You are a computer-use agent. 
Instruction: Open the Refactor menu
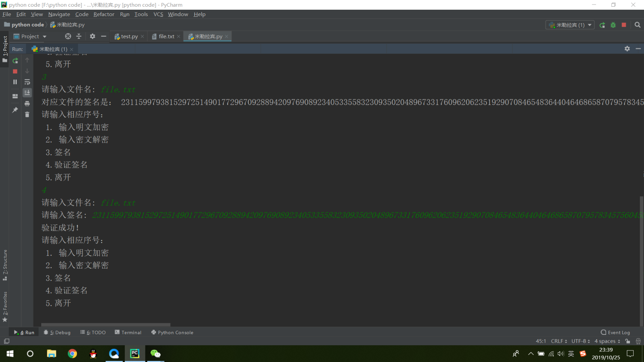pyautogui.click(x=104, y=14)
